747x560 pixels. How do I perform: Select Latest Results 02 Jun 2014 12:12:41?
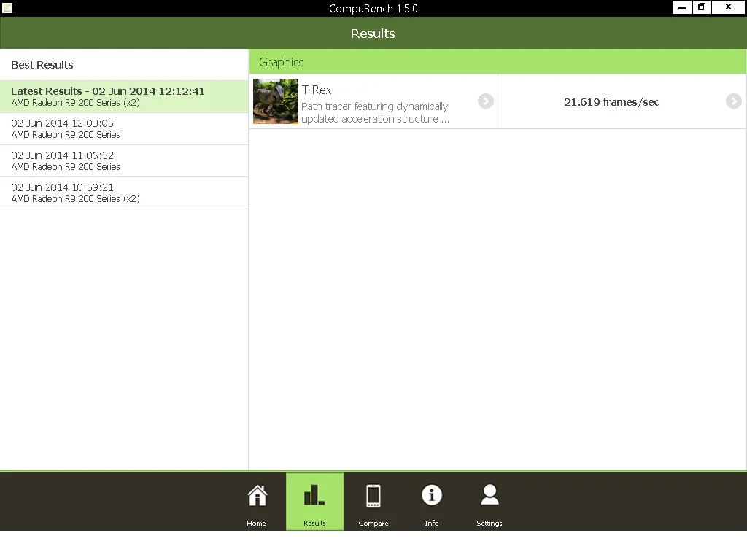pos(124,97)
